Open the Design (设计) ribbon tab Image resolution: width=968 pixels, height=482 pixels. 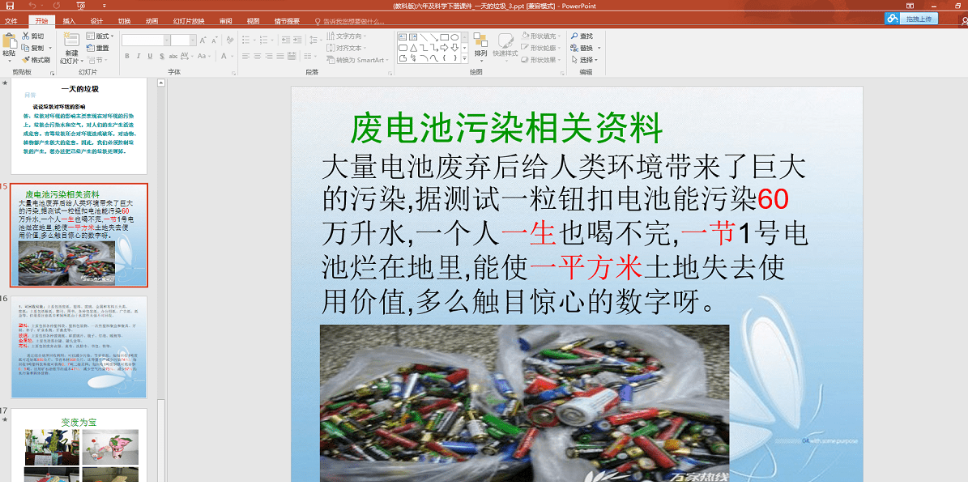(x=96, y=20)
